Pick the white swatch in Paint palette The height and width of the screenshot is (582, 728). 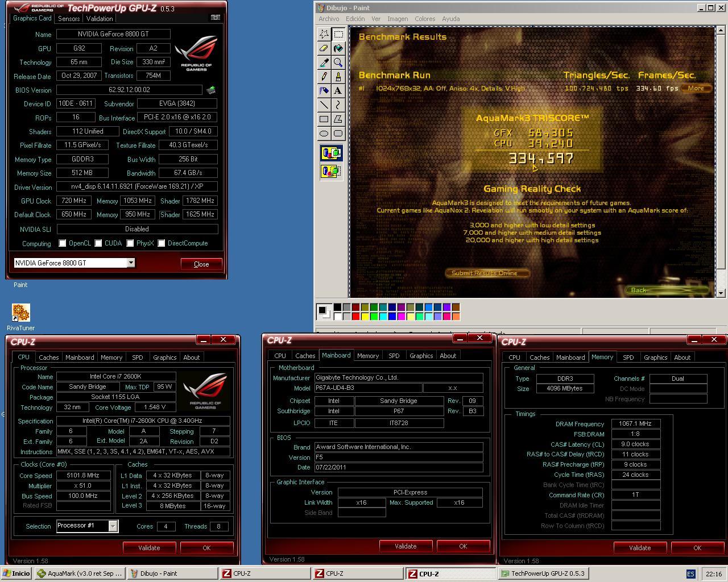(338, 317)
